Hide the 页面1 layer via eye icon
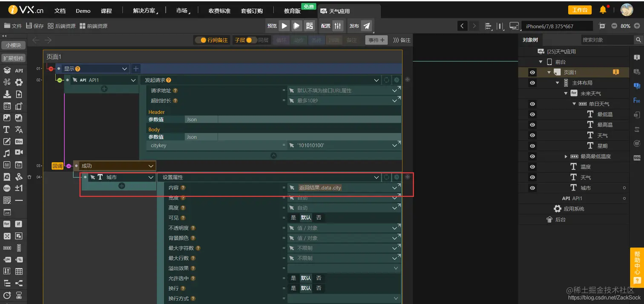The image size is (644, 304). point(532,72)
